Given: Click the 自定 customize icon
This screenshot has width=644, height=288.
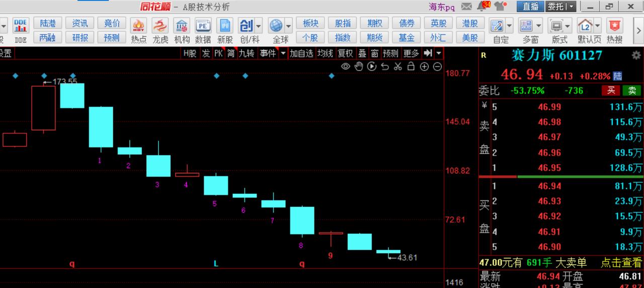Looking at the screenshot, I should [x=497, y=26].
